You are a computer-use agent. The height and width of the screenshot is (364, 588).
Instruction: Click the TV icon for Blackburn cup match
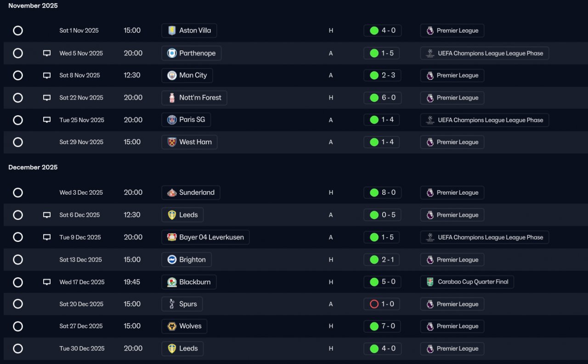47,282
